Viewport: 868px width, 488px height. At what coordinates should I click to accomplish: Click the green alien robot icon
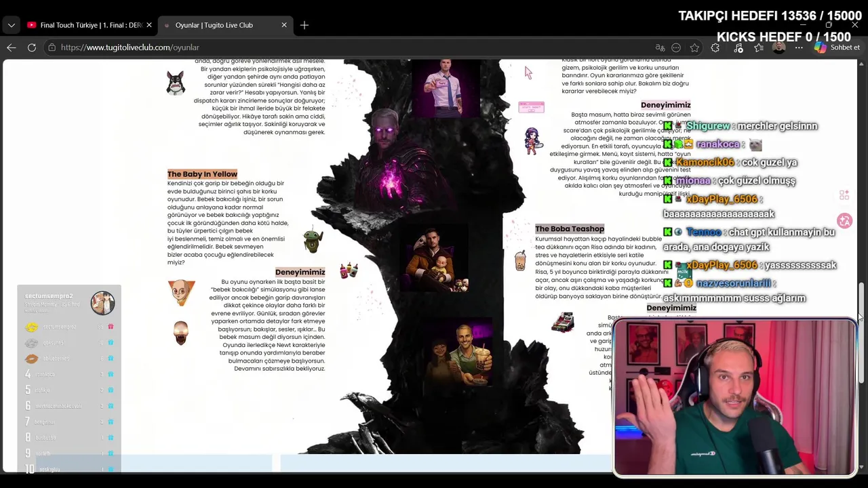(x=313, y=239)
